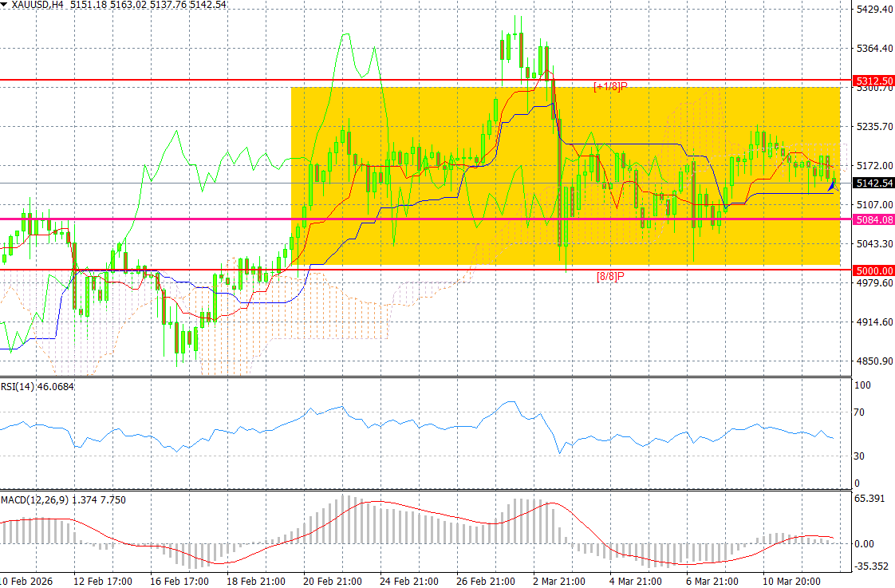895x588 pixels.
Task: Select the 16 Feb 17:00 time axis label
Action: (x=179, y=581)
